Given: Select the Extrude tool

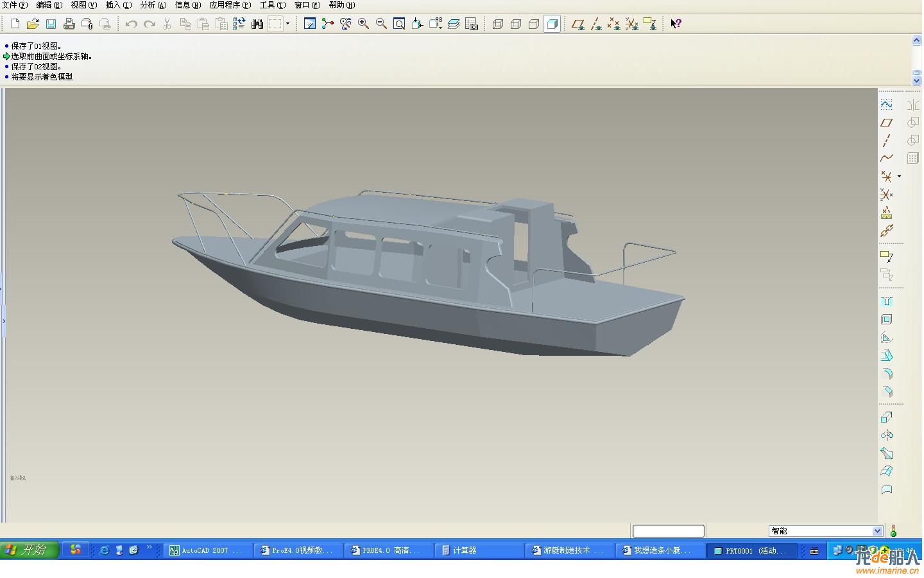Looking at the screenshot, I should click(x=887, y=417).
